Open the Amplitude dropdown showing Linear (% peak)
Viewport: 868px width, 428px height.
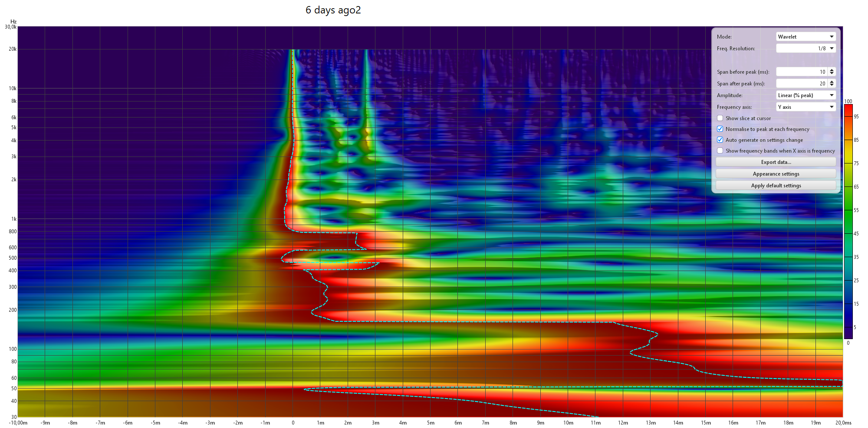(806, 95)
